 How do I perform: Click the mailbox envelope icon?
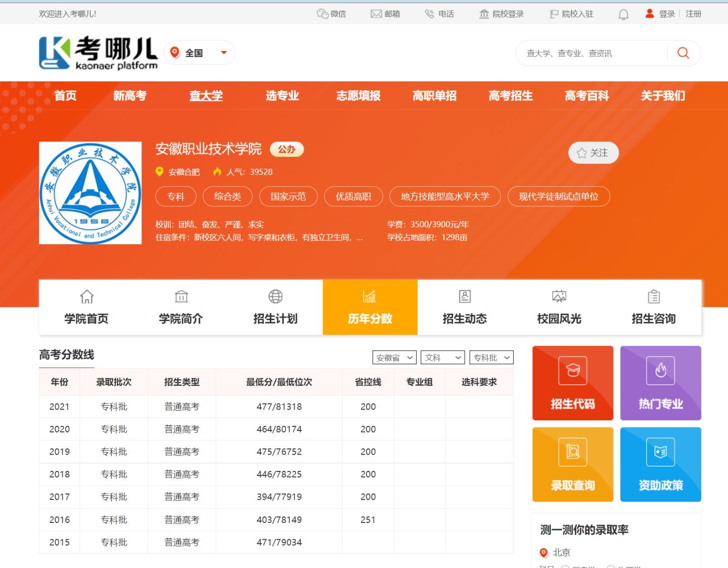(376, 14)
